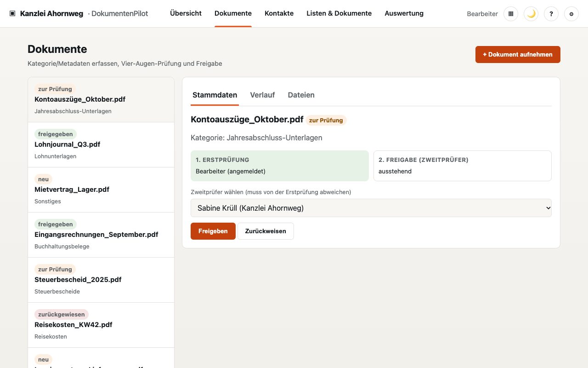The image size is (588, 368).
Task: Open the Dokumente navigation item
Action: tap(233, 13)
